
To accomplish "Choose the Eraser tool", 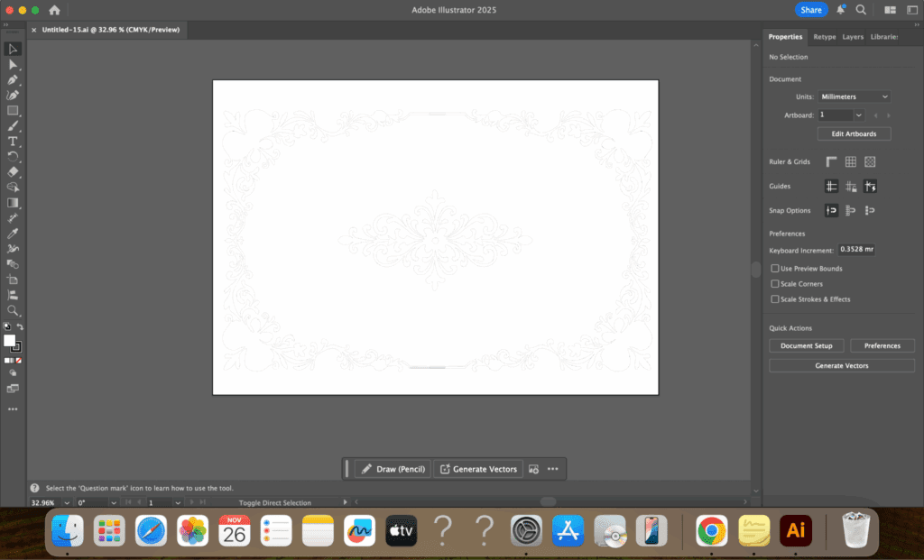I will (14, 172).
